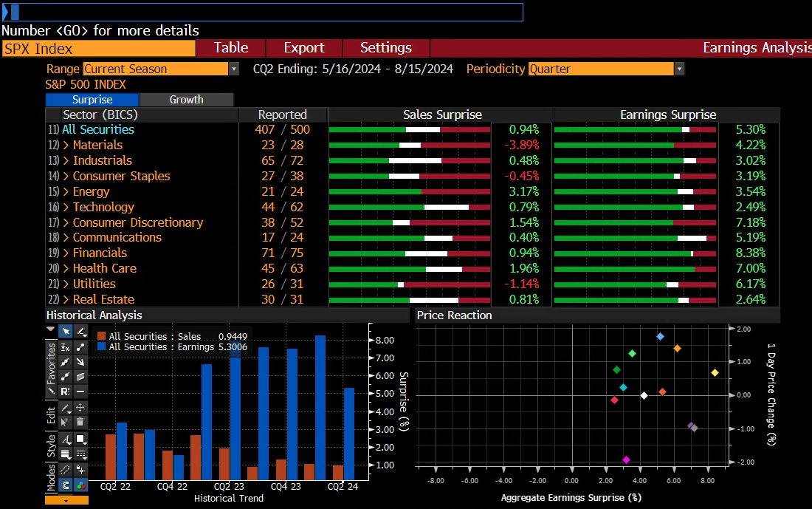The width and height of the screenshot is (812, 509).
Task: Open the Settings menu
Action: point(386,48)
